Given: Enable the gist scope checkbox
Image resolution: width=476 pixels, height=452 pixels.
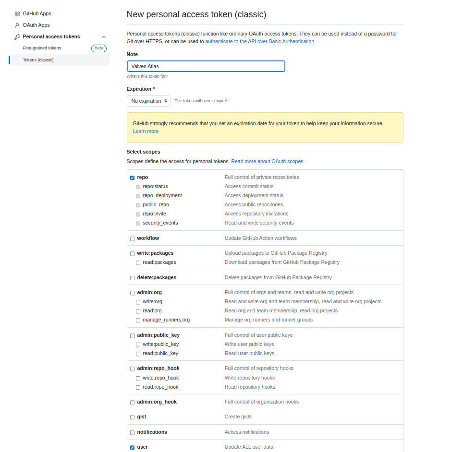Looking at the screenshot, I should pos(133,417).
